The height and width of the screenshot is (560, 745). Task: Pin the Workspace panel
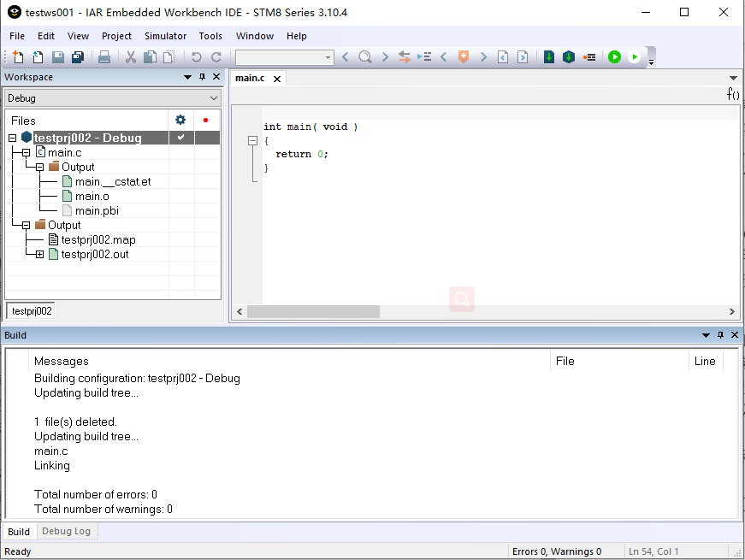pyautogui.click(x=203, y=76)
